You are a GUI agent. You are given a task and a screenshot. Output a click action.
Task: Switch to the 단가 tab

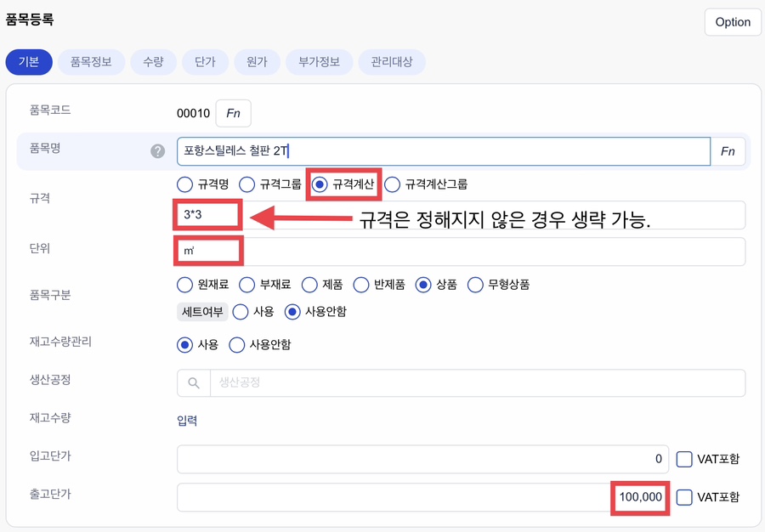point(205,62)
